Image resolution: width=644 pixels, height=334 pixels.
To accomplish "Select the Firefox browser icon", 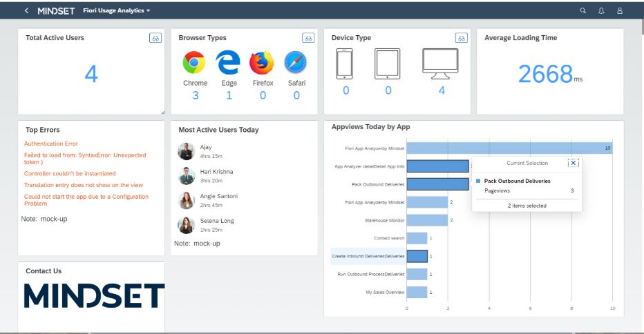I will tap(262, 62).
